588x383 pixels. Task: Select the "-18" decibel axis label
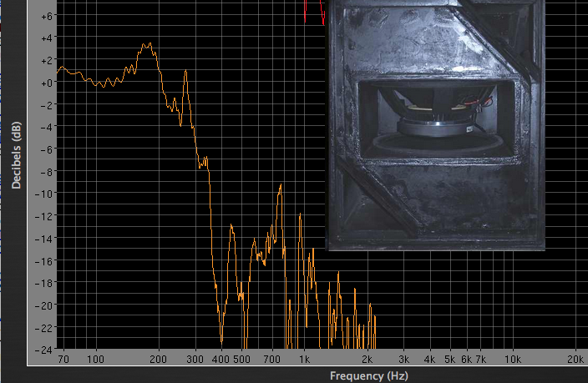pyautogui.click(x=44, y=284)
